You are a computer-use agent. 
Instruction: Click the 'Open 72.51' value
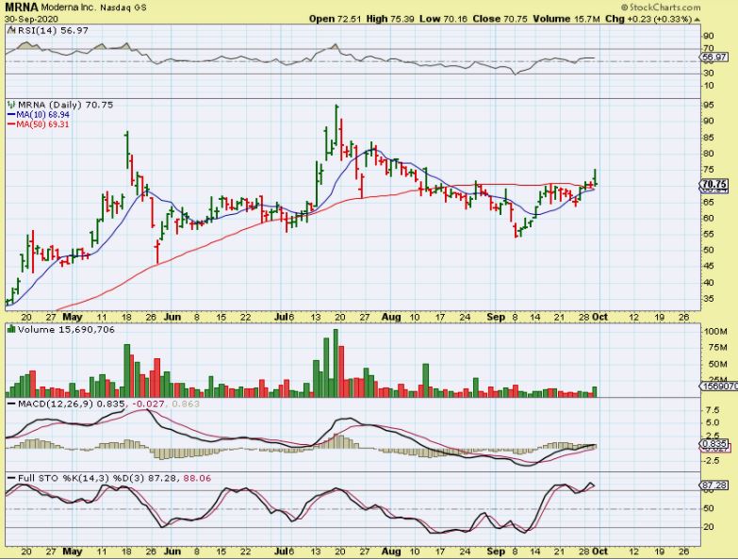[x=336, y=19]
